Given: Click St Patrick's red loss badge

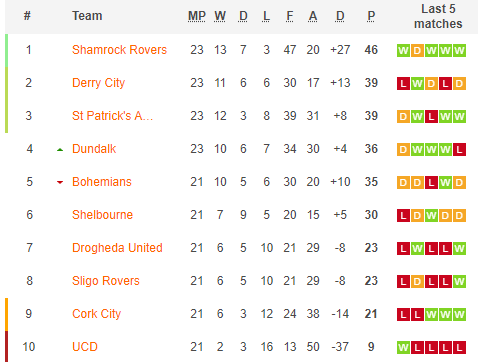Looking at the screenshot, I should click(x=431, y=117).
